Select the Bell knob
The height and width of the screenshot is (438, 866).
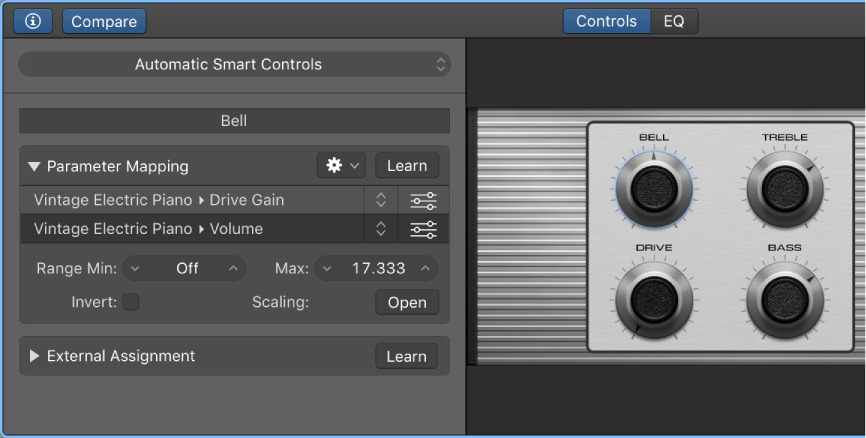point(654,189)
